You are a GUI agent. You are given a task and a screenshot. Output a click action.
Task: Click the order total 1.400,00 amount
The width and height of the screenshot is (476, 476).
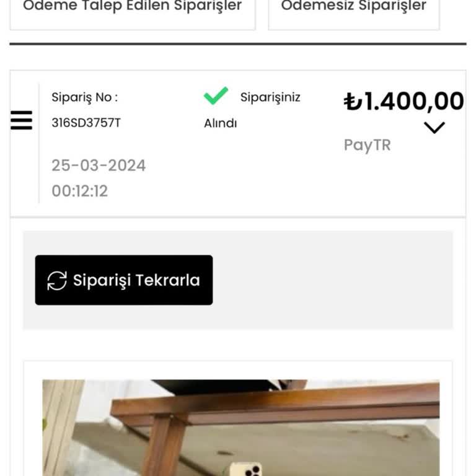(413, 102)
